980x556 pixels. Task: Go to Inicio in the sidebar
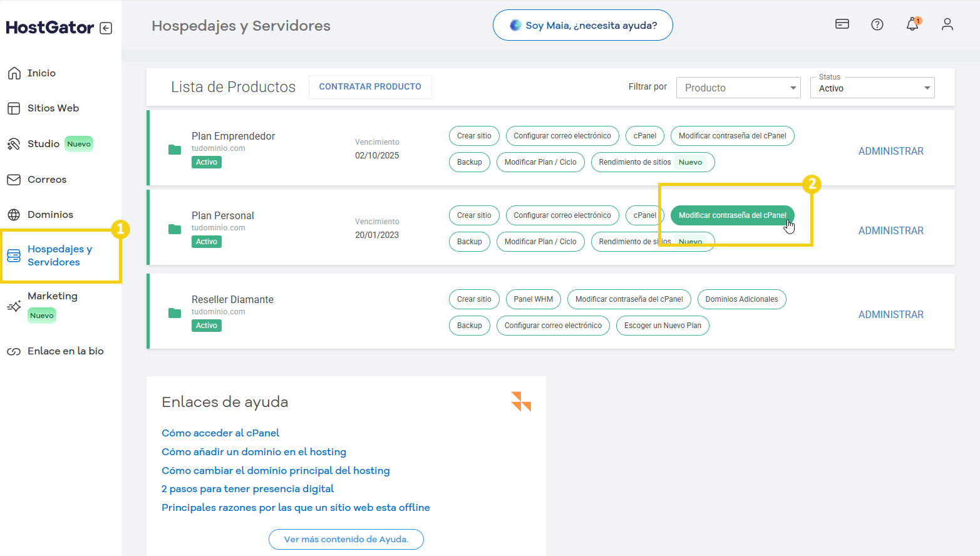[x=41, y=73]
